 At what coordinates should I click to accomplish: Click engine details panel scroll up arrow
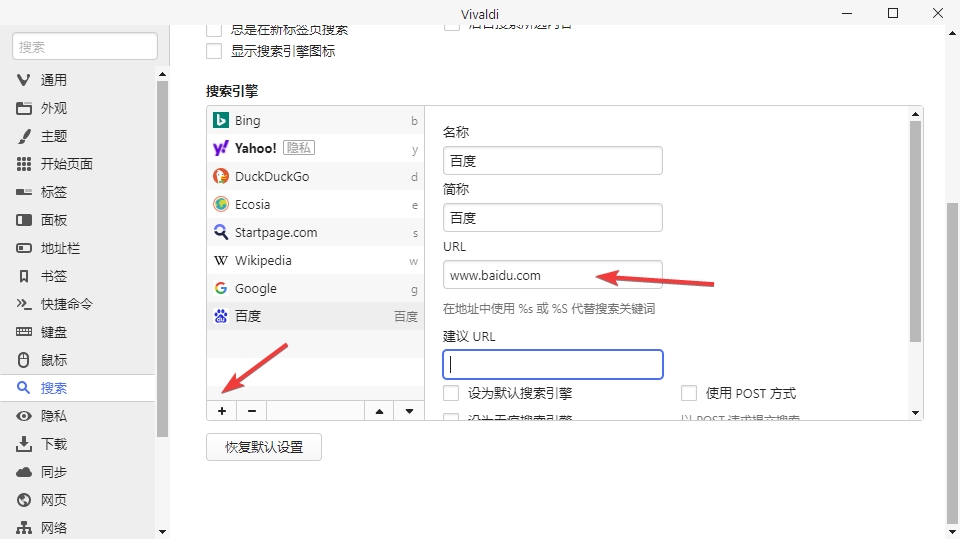tap(915, 114)
